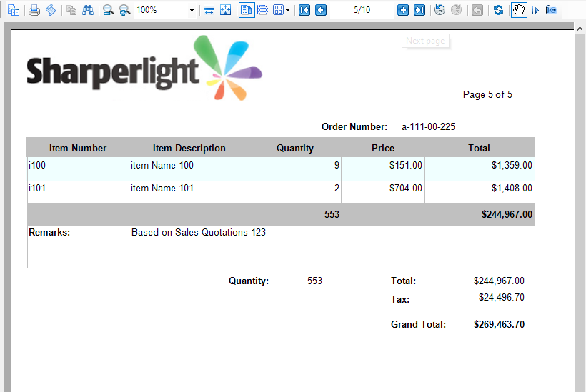The image size is (586, 392).
Task: Fit whole page in view
Action: coord(225,10)
